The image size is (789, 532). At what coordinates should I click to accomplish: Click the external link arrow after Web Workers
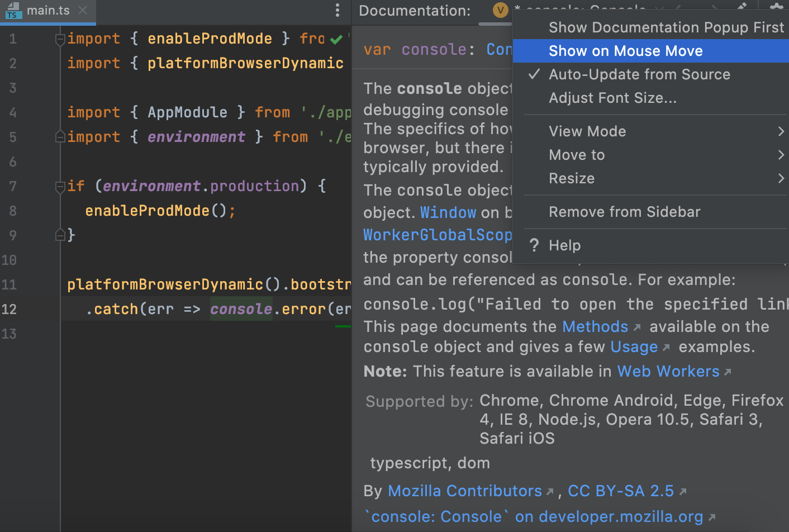click(x=728, y=372)
